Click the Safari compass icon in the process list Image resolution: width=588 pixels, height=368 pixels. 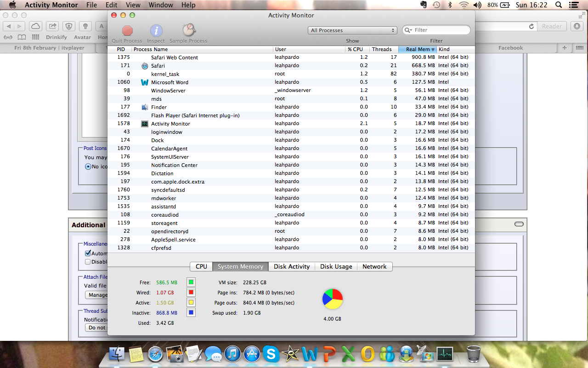click(145, 66)
